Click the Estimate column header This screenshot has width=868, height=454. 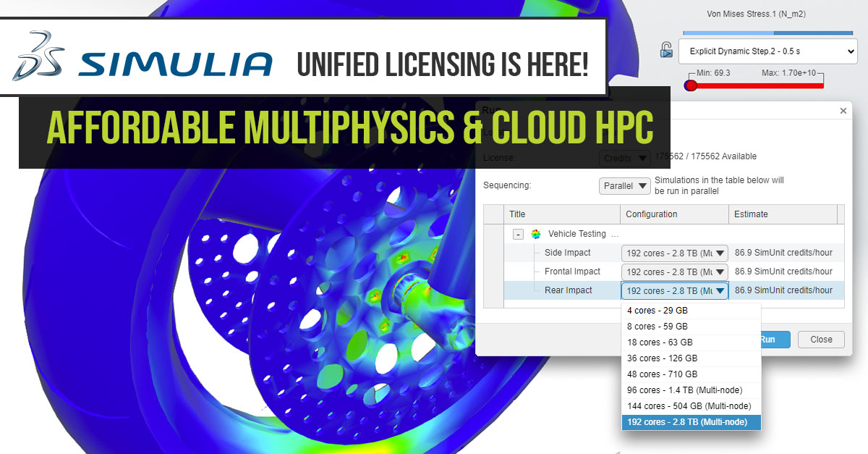(750, 214)
